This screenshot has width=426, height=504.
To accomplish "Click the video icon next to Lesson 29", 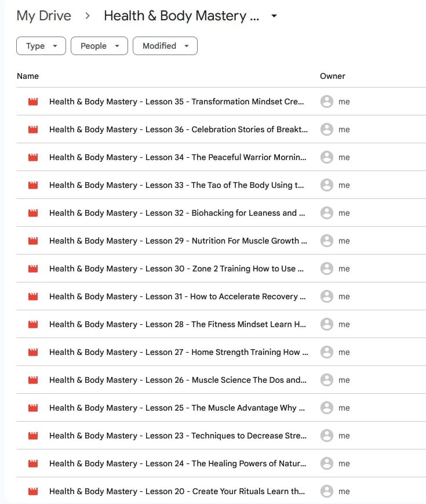I will pyautogui.click(x=33, y=241).
